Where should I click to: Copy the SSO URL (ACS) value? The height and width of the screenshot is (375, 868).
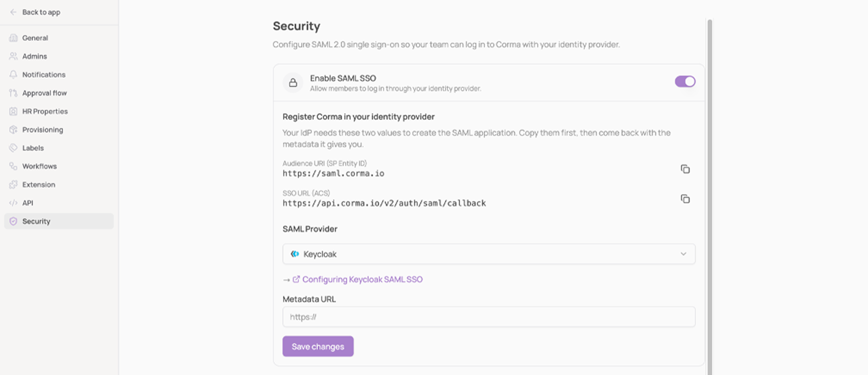point(685,199)
